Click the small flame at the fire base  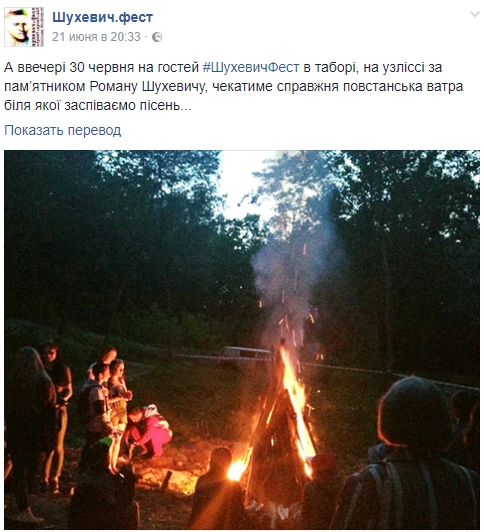coord(236,470)
